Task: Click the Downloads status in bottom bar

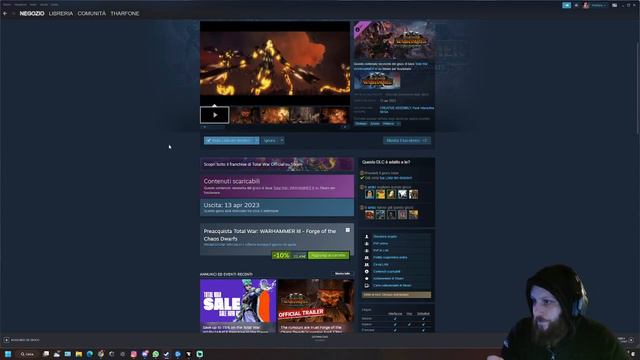Action: pyautogui.click(x=320, y=338)
